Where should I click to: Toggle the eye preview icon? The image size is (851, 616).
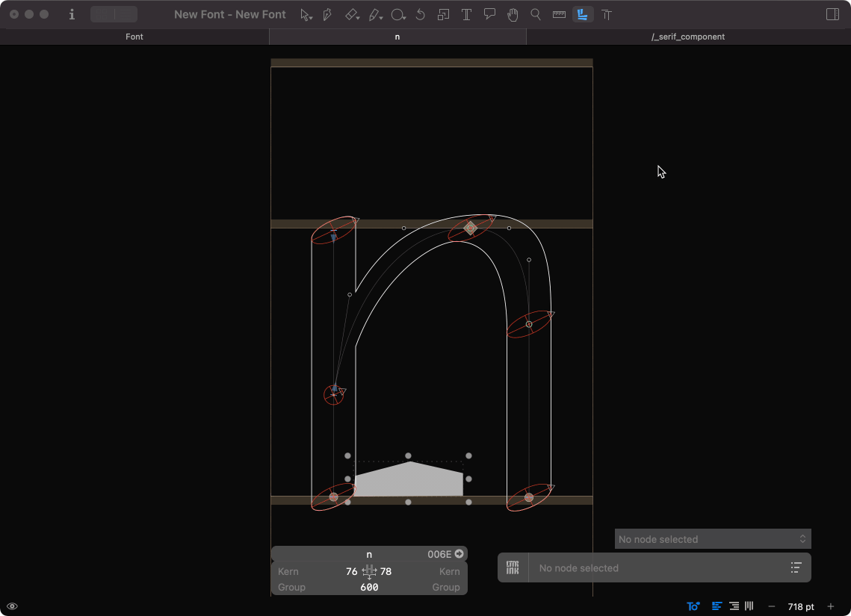click(x=12, y=606)
